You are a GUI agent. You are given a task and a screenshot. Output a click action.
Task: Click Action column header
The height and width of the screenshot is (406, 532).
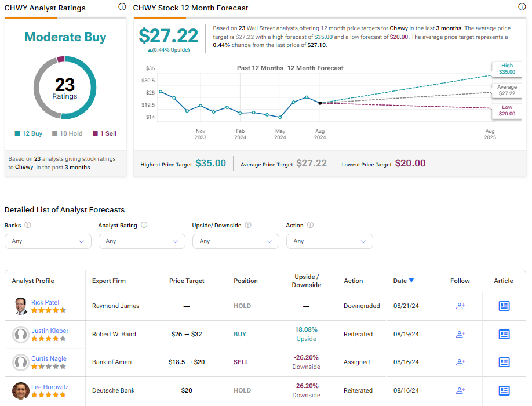pos(353,281)
